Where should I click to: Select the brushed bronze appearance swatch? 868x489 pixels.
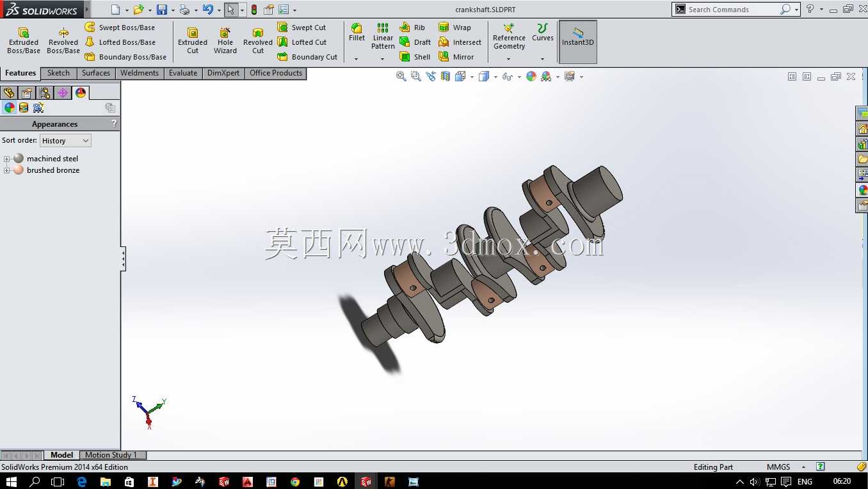pyautogui.click(x=18, y=170)
